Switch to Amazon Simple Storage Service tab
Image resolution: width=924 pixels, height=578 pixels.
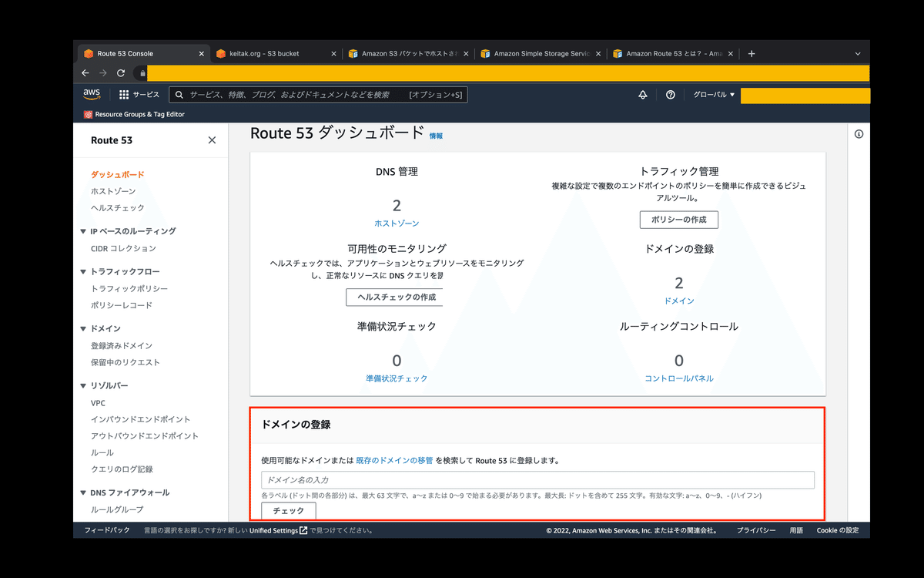tap(539, 54)
